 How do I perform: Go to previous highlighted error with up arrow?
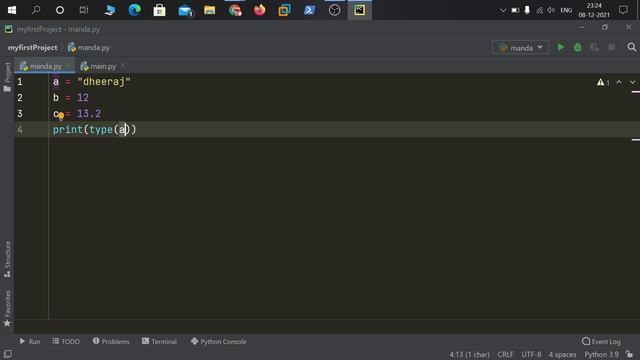click(x=619, y=82)
